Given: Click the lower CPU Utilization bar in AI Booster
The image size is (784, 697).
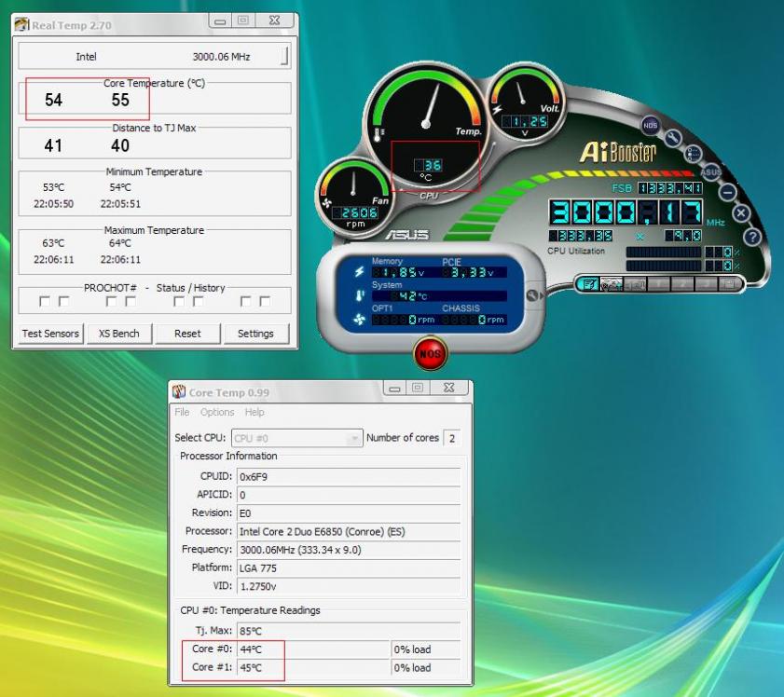Looking at the screenshot, I should (664, 266).
